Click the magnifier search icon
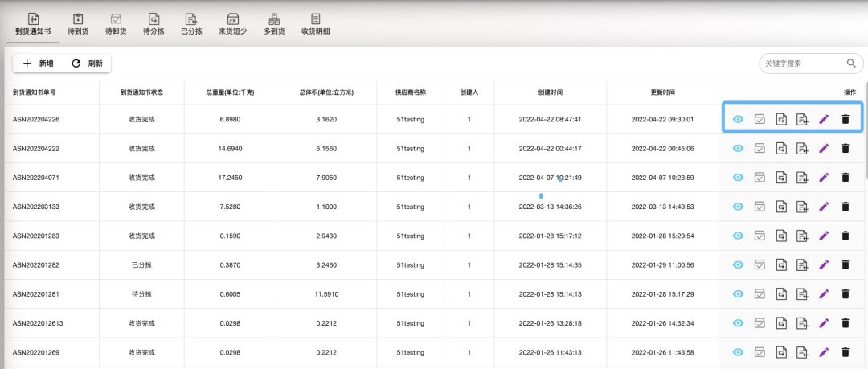This screenshot has height=369, width=868. coord(850,64)
